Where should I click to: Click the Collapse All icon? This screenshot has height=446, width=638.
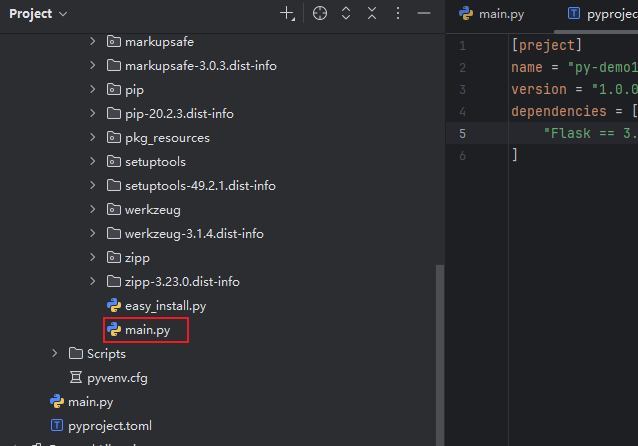[x=372, y=14]
